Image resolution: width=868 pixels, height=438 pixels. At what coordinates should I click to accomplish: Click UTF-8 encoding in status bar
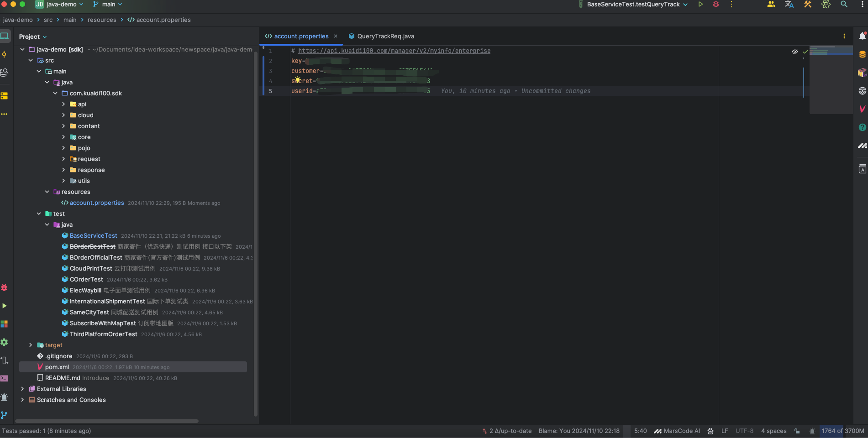(x=744, y=431)
